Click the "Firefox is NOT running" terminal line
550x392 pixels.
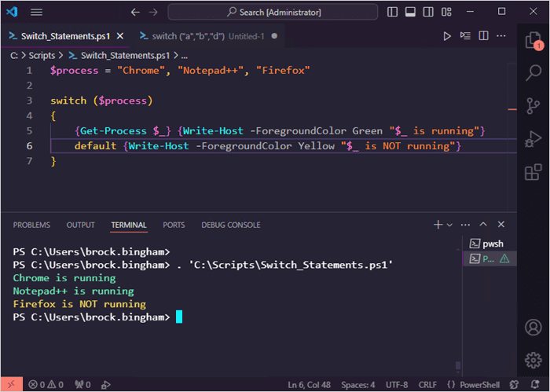point(79,304)
